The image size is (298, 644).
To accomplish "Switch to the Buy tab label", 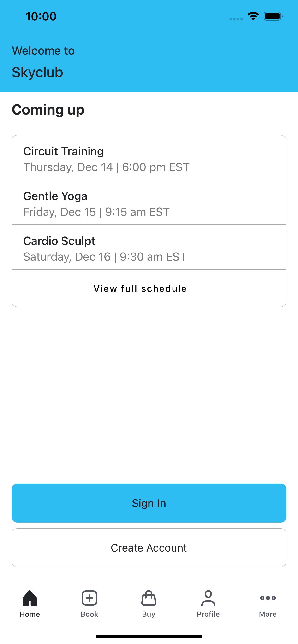I will (149, 615).
